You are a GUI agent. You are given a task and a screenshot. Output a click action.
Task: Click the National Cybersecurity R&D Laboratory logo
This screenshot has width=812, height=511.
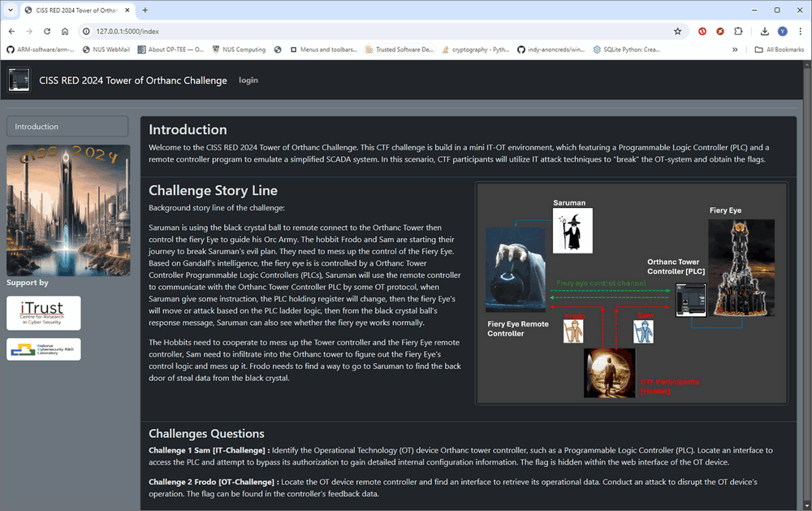[x=44, y=349]
